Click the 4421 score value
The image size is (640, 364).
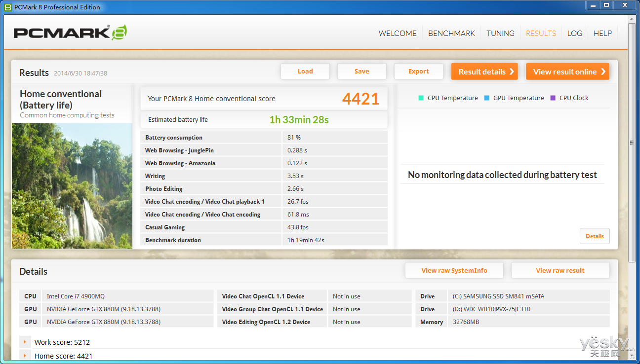pos(360,99)
